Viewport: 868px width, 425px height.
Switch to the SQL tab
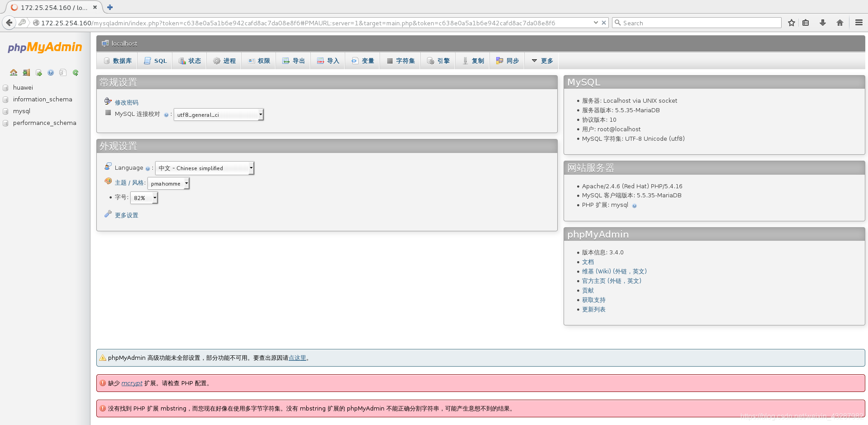click(155, 61)
